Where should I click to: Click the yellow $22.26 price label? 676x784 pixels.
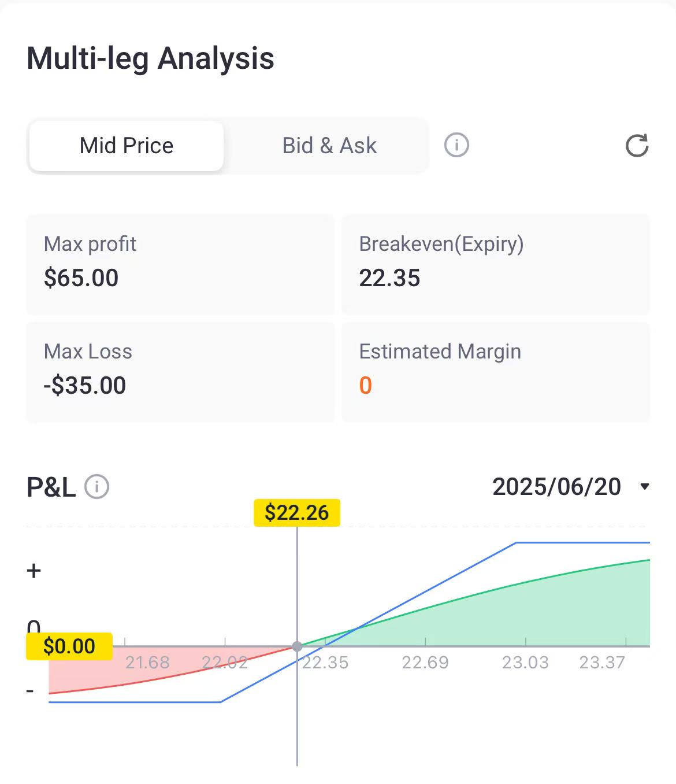pyautogui.click(x=297, y=513)
